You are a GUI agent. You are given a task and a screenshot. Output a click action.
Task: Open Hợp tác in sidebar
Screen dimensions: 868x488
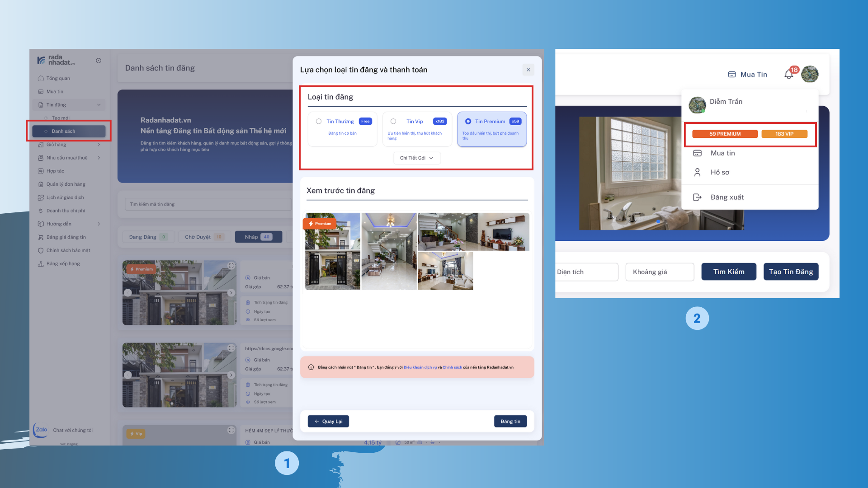click(x=55, y=171)
